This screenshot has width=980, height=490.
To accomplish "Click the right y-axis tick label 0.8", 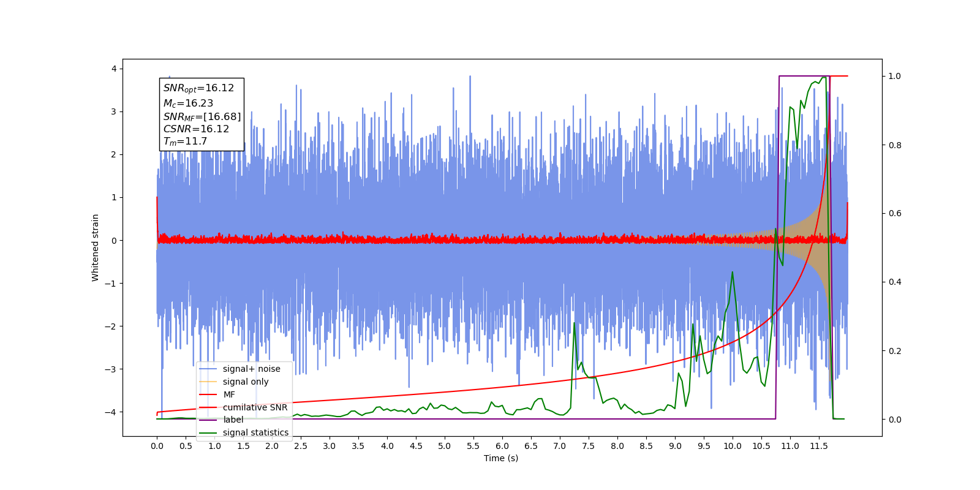I will 895,145.
